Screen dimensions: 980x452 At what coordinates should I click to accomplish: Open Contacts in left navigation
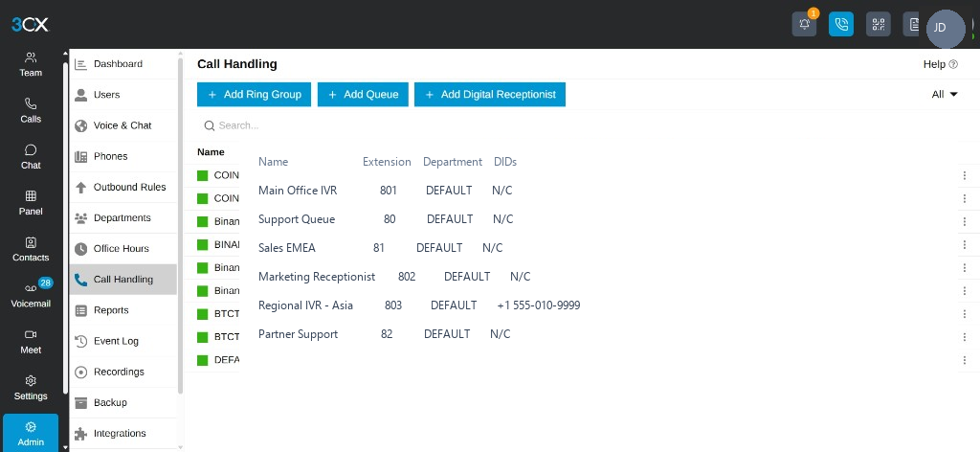coord(31,249)
